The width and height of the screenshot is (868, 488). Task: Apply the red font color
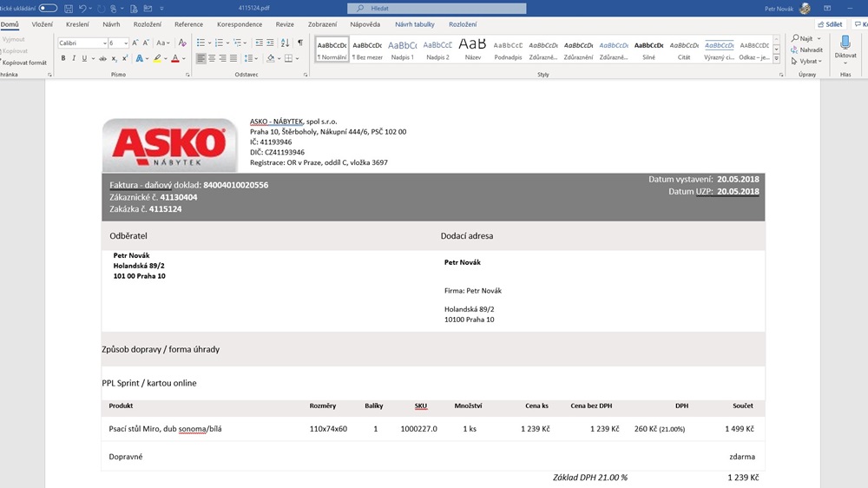click(x=175, y=58)
